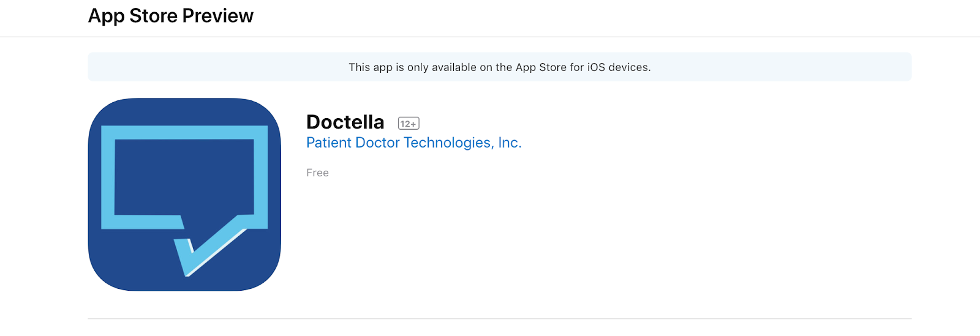Click the word 'Patient' in developer link

(329, 143)
